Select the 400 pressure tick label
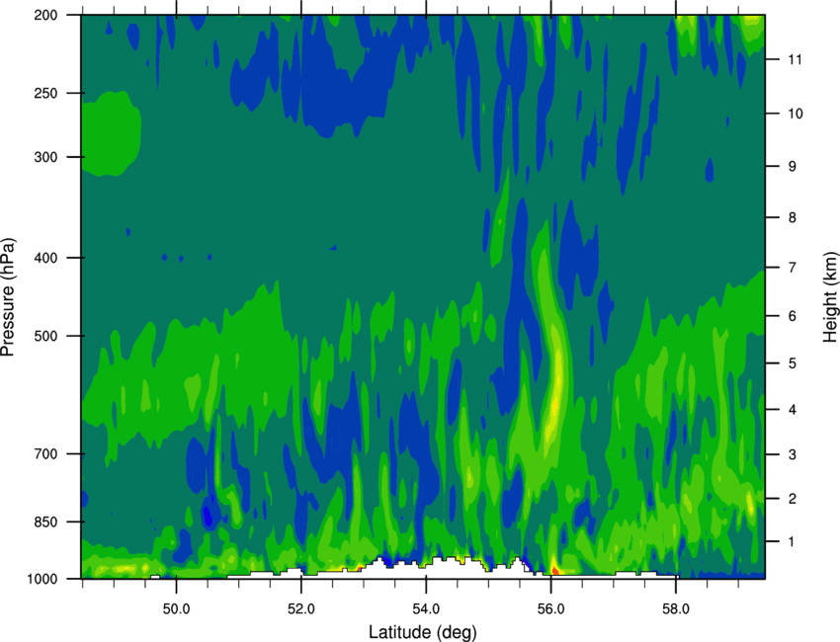The image size is (840, 642). 45,258
